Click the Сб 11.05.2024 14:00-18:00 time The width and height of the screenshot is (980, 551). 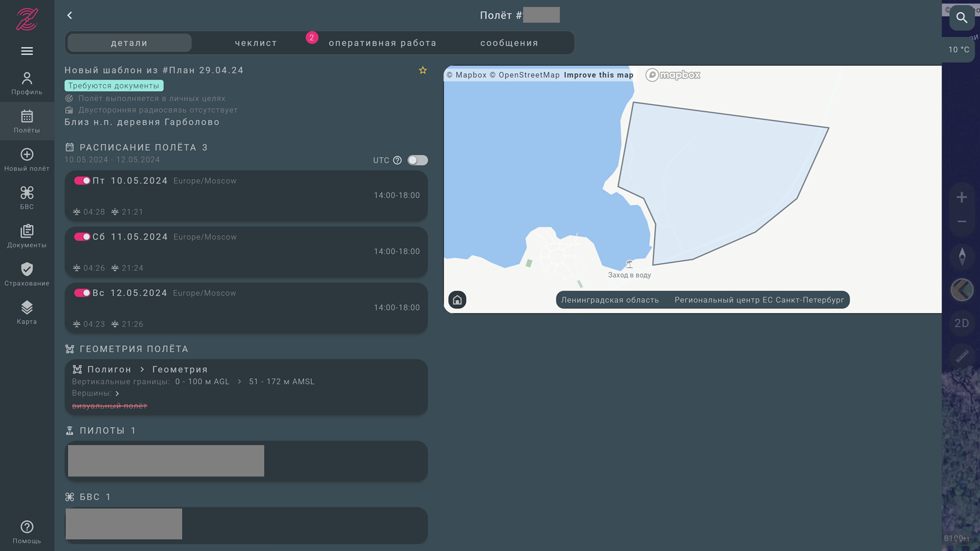pos(397,251)
